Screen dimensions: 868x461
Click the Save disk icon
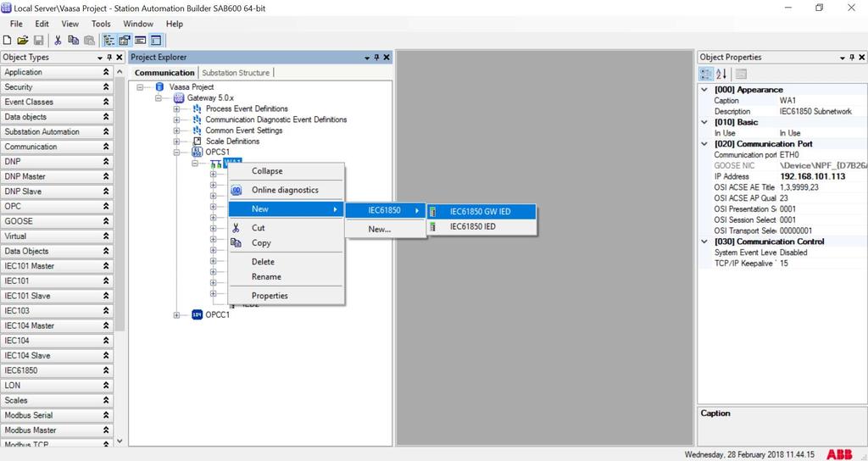(39, 41)
